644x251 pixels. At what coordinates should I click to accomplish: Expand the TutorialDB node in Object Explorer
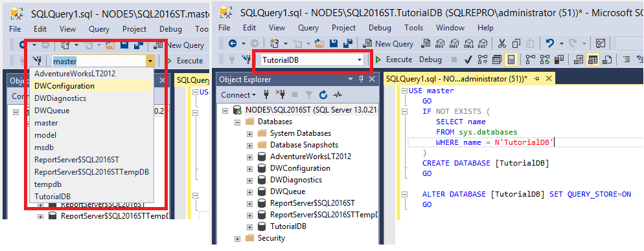[249, 226]
